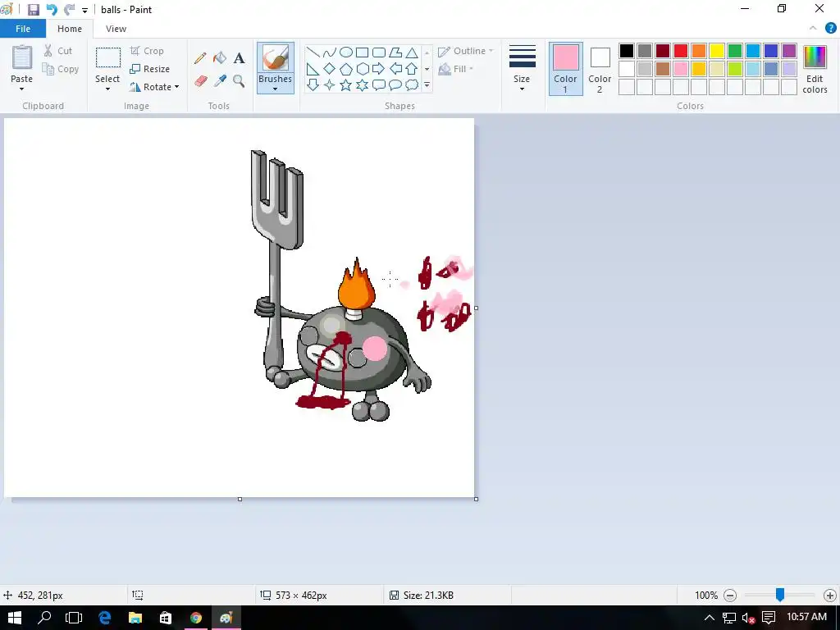The height and width of the screenshot is (630, 840).
Task: Click the Save icon in title bar
Action: pyautogui.click(x=33, y=10)
